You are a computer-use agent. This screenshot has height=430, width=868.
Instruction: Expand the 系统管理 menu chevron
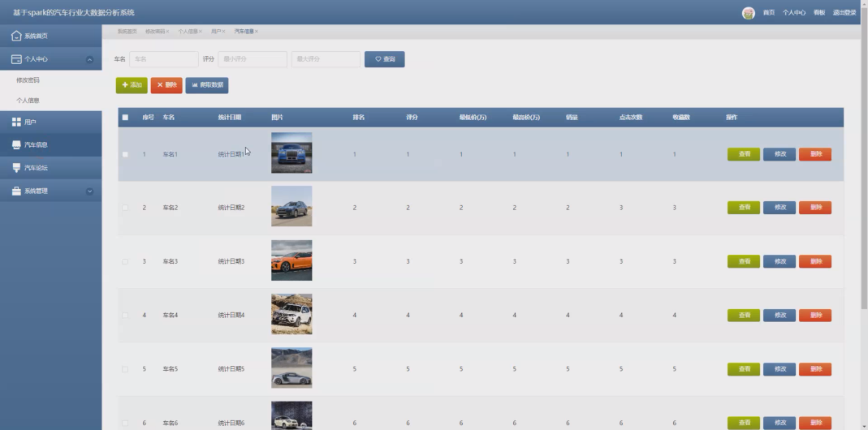tap(89, 191)
